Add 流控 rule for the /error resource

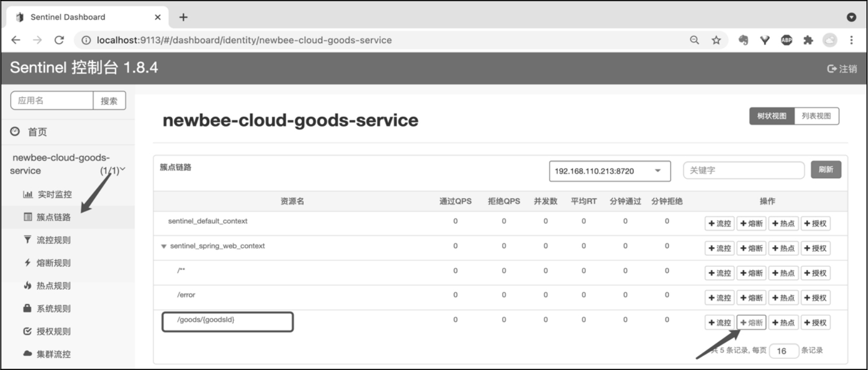pyautogui.click(x=719, y=298)
